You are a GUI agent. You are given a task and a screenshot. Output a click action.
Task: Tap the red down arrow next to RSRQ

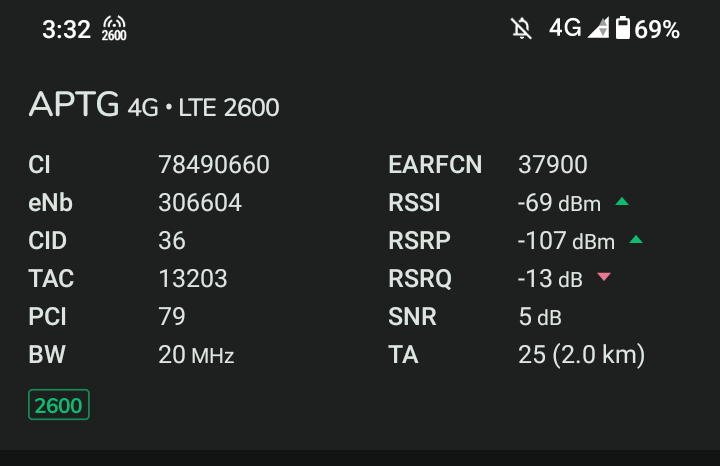pyautogui.click(x=604, y=276)
